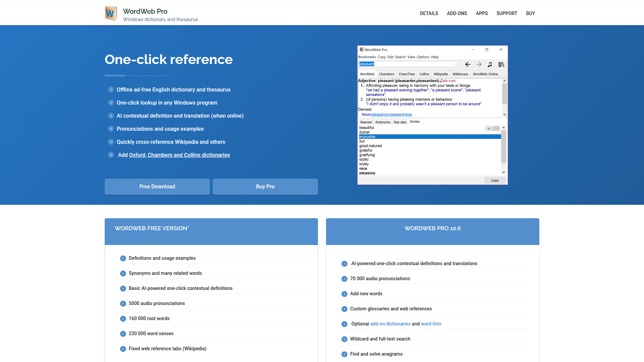
Task: Open the Help menu in WordWeb
Action: pyautogui.click(x=435, y=57)
